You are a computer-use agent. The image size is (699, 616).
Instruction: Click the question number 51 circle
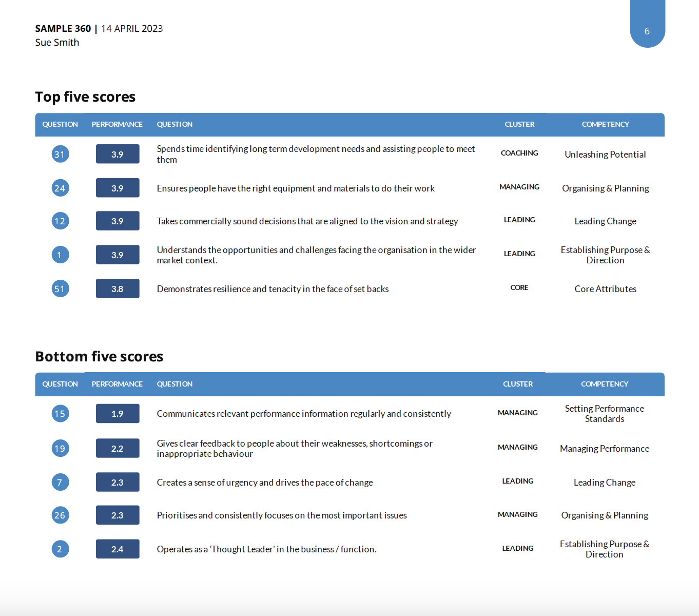(x=60, y=288)
